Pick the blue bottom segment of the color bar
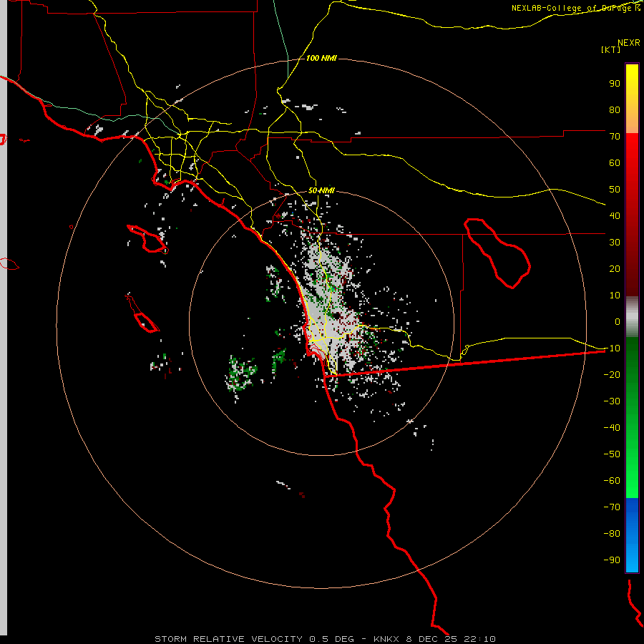Viewport: 644px width, 644px height. pyautogui.click(x=632, y=535)
